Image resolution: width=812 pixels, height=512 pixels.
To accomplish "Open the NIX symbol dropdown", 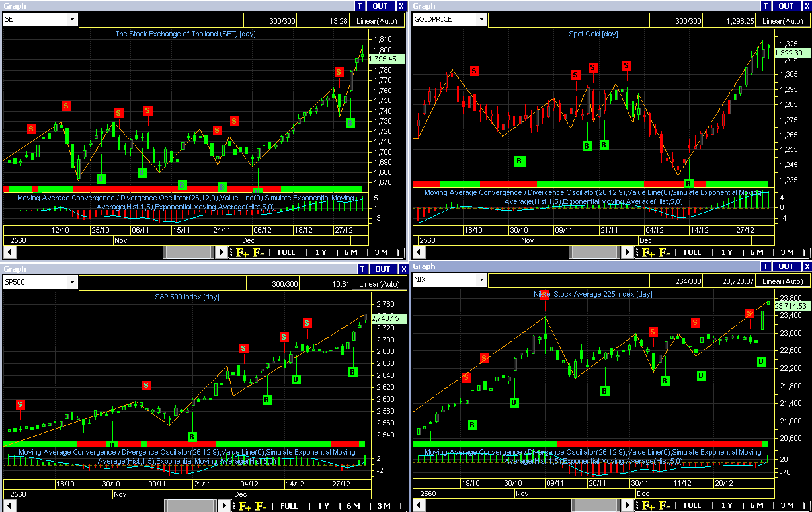I will (480, 279).
